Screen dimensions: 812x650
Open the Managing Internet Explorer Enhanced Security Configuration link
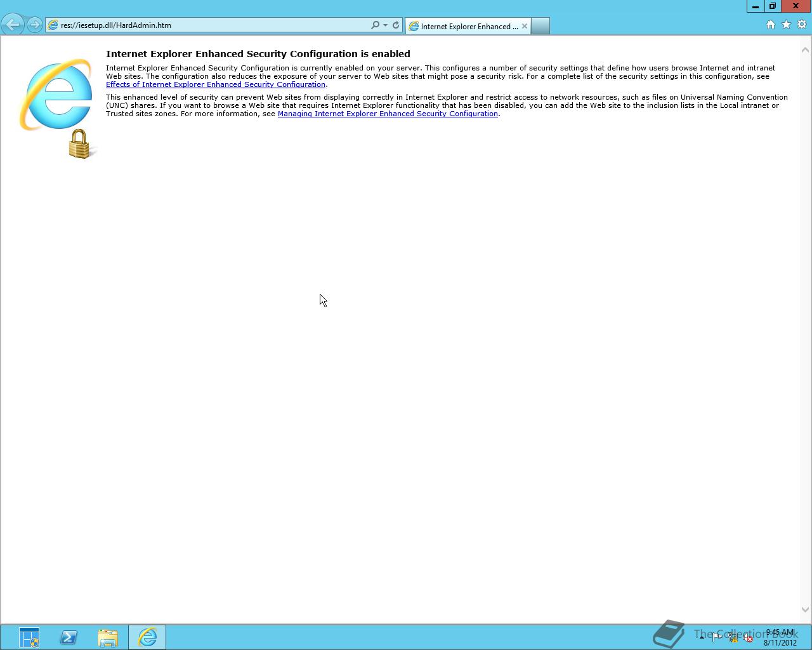click(388, 114)
